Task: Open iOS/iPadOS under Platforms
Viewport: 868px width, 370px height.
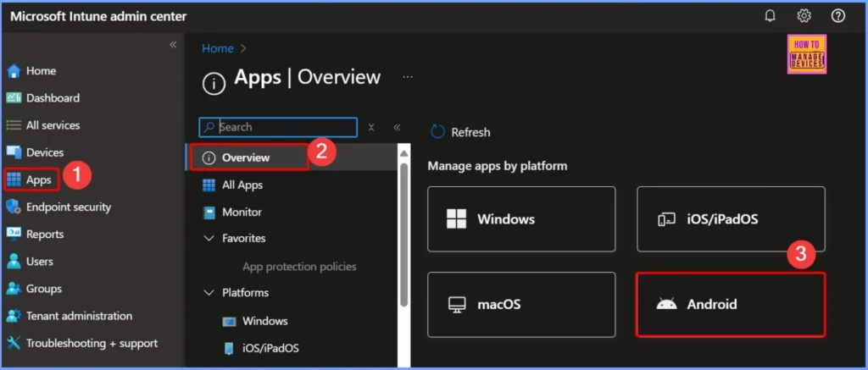Action: tap(270, 349)
